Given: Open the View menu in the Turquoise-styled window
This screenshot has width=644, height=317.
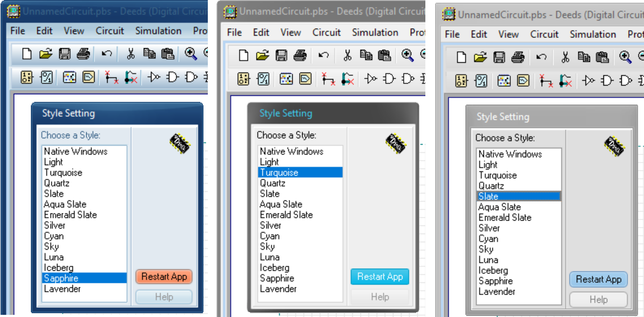Looking at the screenshot, I should (x=291, y=33).
